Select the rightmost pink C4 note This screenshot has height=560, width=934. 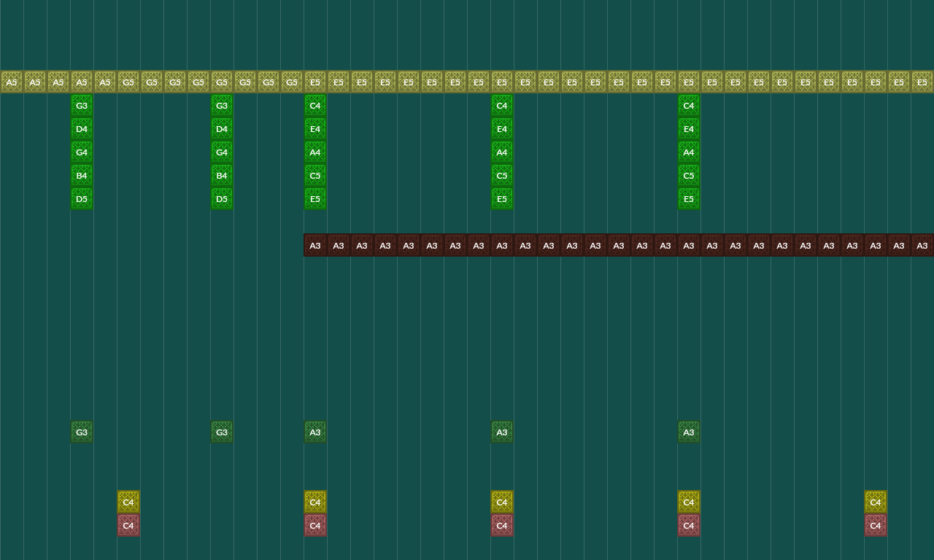click(x=876, y=526)
